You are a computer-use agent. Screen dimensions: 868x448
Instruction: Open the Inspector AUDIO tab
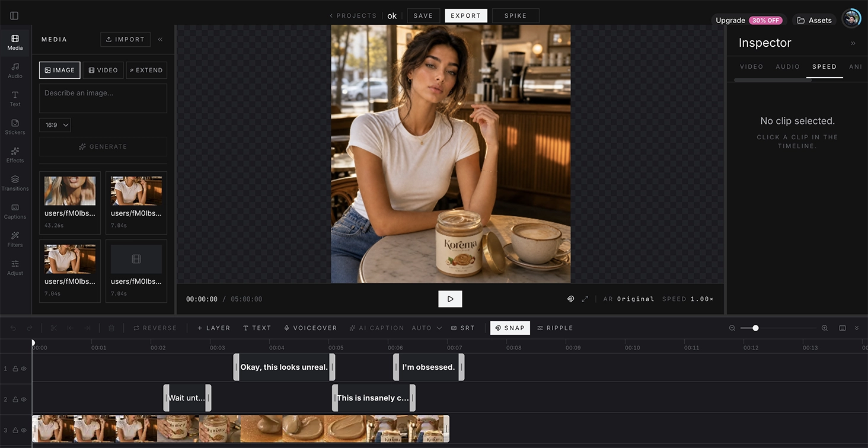point(788,66)
